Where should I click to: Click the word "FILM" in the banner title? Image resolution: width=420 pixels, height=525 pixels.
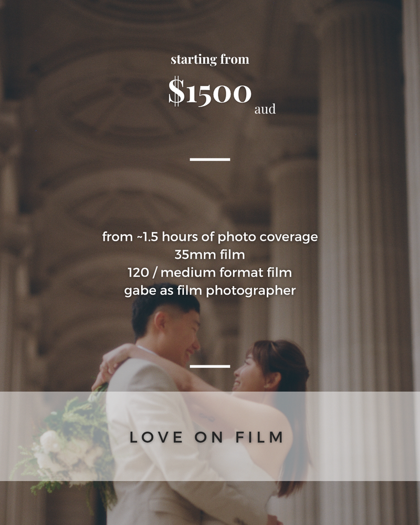[x=259, y=437]
